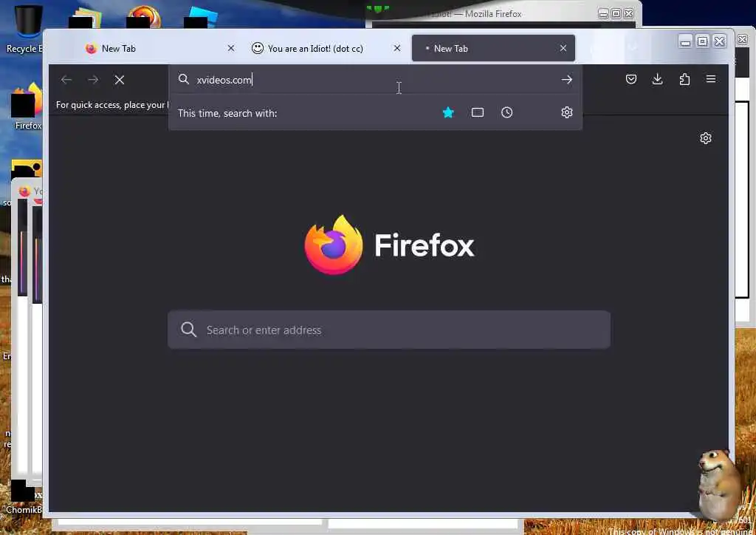Search open tabs with the tab icon
This screenshot has width=756, height=535.
click(478, 112)
